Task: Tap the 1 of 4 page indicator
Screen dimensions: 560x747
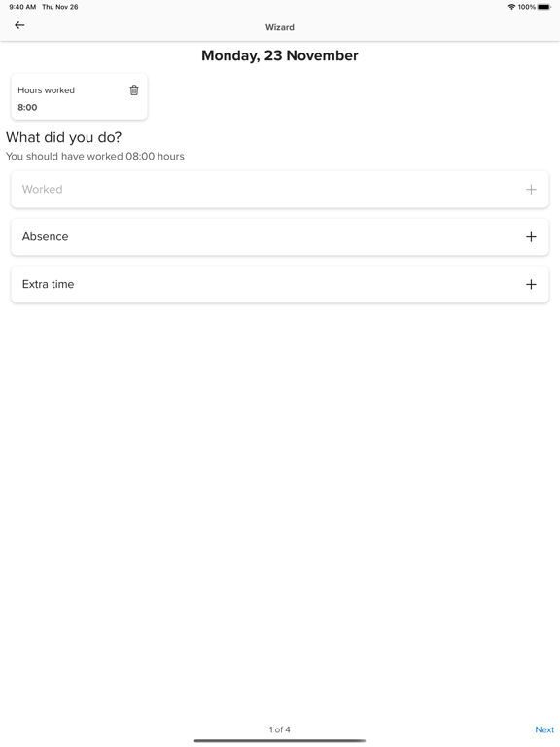Action: coord(280,729)
